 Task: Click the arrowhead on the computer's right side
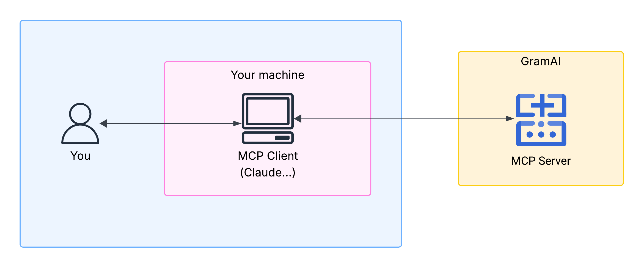coord(298,119)
